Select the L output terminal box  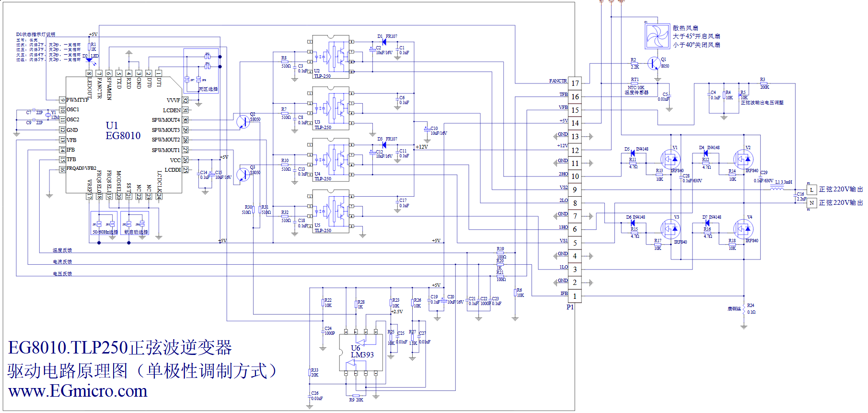tap(811, 189)
